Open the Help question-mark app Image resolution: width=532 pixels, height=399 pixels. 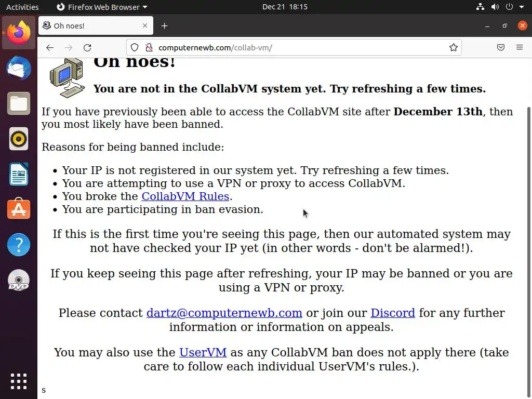[x=19, y=245]
